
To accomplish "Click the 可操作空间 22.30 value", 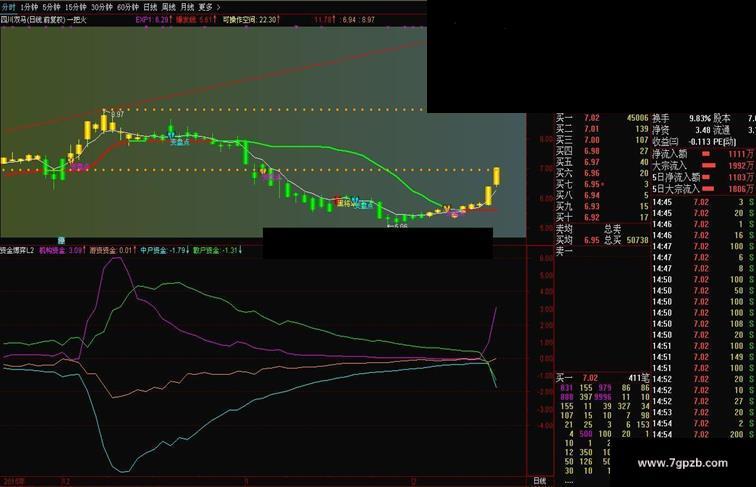I will (x=251, y=20).
